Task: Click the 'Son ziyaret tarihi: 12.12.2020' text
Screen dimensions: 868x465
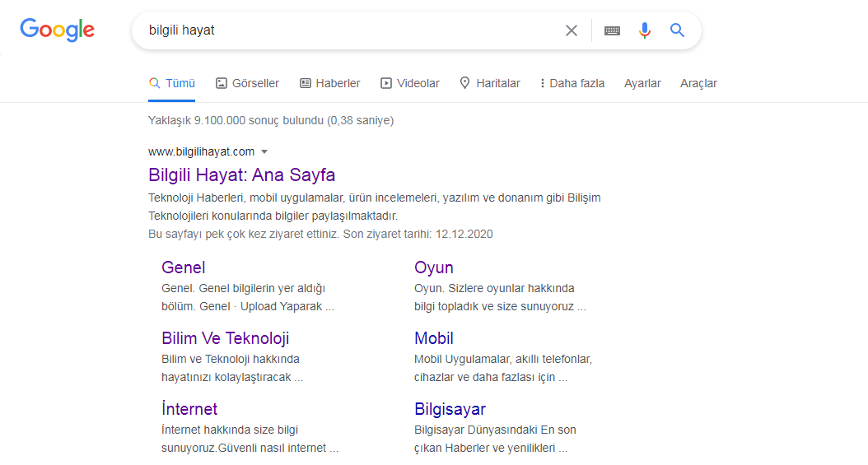Action: (418, 234)
